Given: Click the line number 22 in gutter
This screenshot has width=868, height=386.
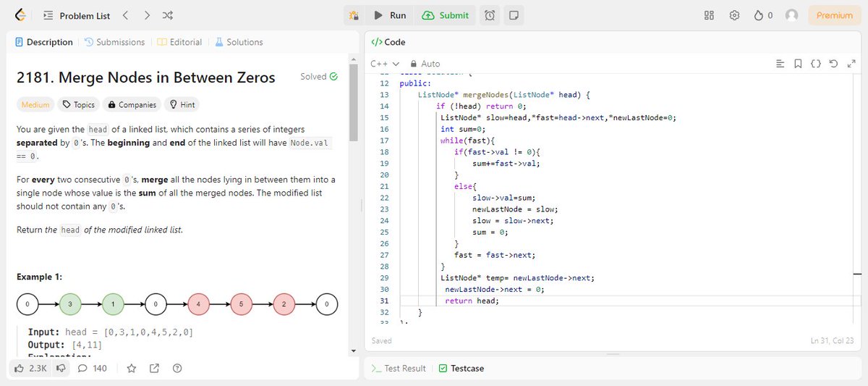Looking at the screenshot, I should (384, 198).
